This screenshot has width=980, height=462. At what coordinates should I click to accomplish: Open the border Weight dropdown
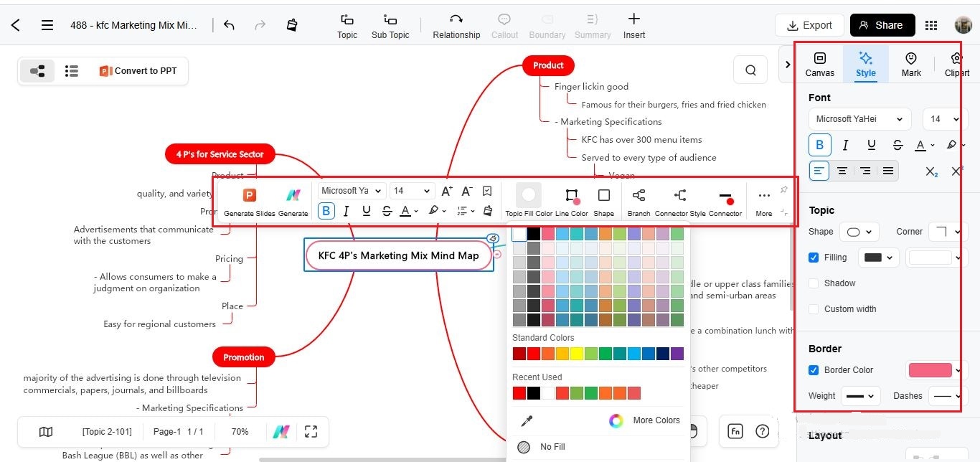point(860,396)
